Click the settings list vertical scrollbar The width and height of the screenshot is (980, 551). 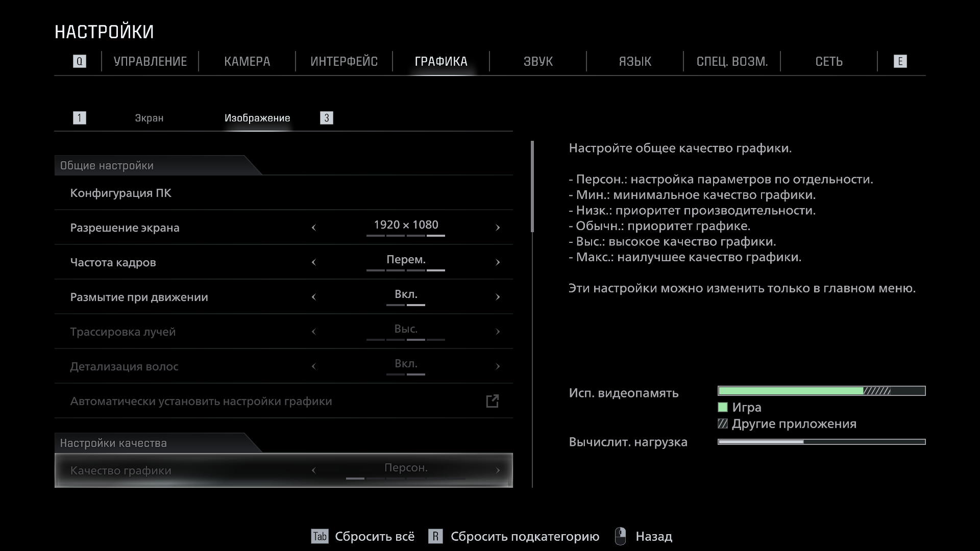pyautogui.click(x=532, y=187)
